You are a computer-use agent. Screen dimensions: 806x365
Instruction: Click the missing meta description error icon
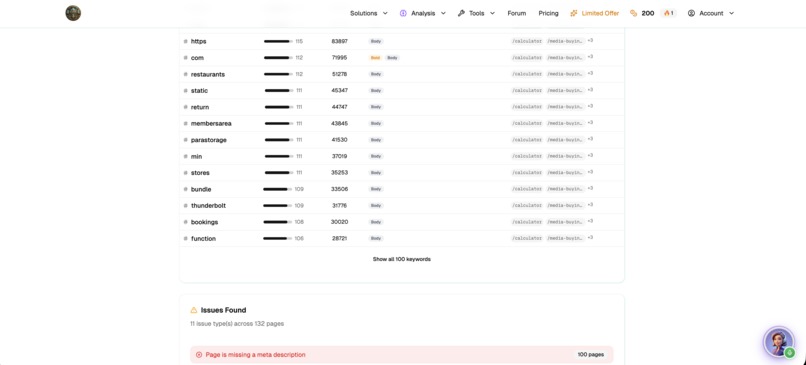click(x=199, y=355)
